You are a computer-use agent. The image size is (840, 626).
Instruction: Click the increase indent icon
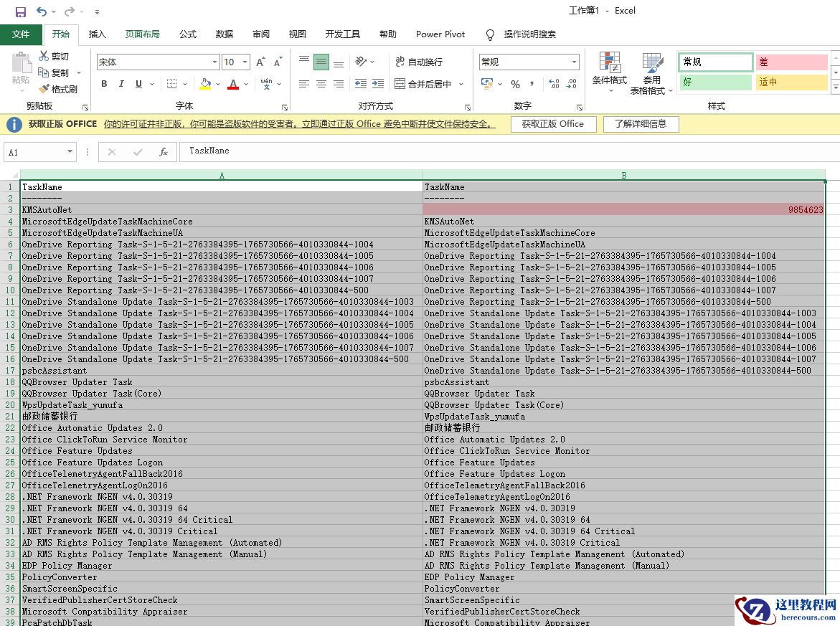(x=377, y=84)
